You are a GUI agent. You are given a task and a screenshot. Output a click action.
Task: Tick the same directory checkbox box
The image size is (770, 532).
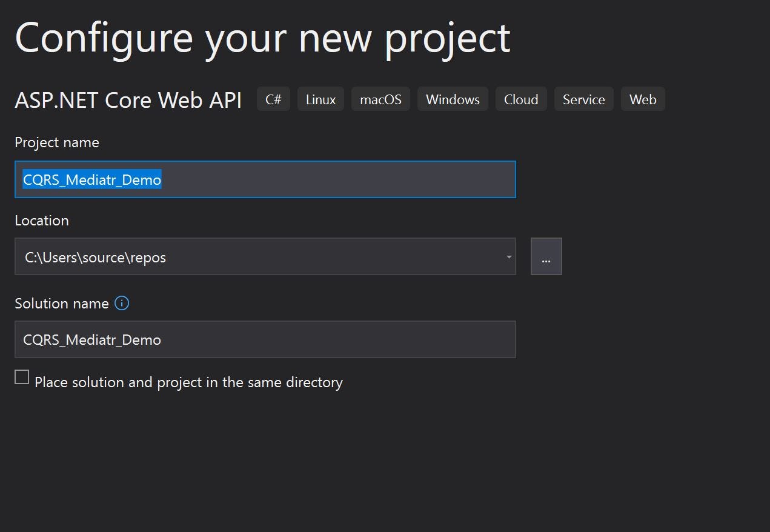(x=22, y=377)
